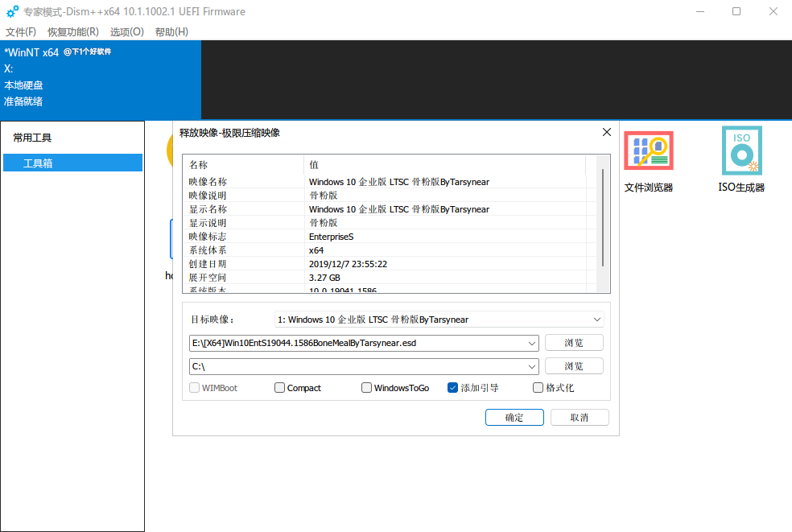Open the 目标映像 target image dropdown
This screenshot has height=532, width=792.
pos(597,319)
